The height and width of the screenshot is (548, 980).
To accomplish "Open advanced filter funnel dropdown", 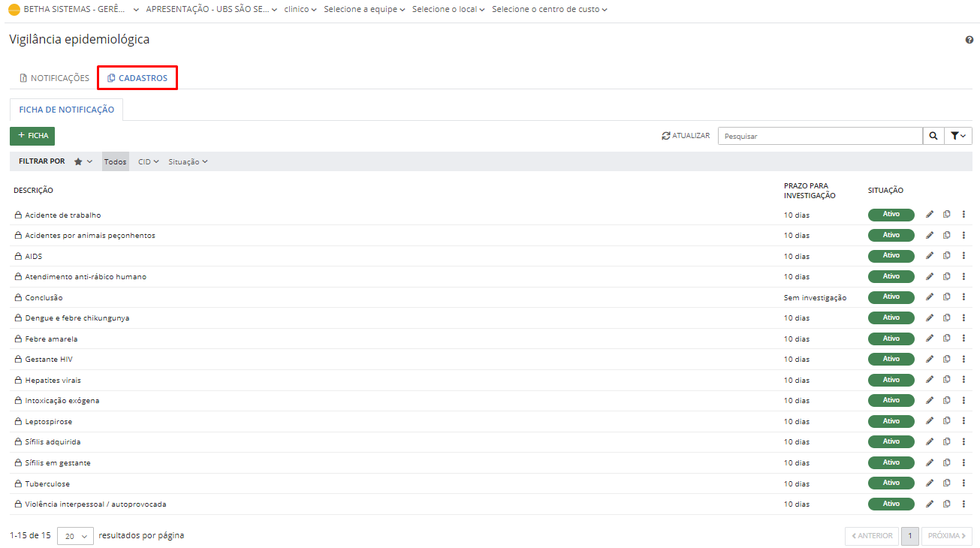I will [957, 136].
